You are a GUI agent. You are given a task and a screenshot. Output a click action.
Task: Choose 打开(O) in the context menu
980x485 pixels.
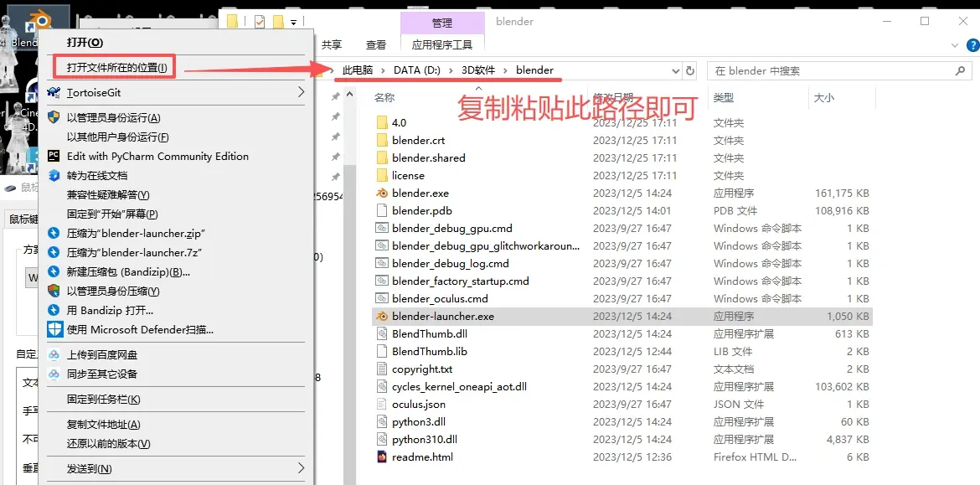85,42
